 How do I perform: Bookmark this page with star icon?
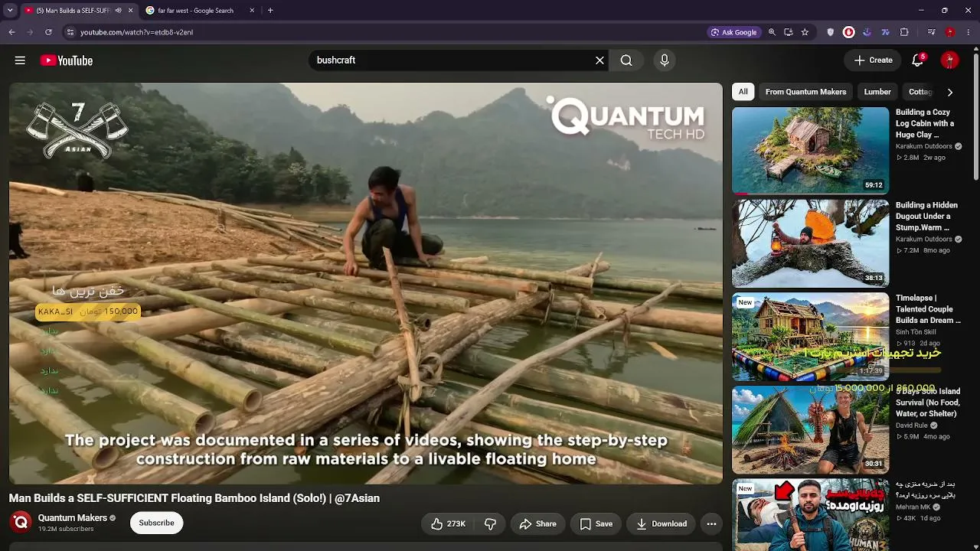[x=805, y=32]
